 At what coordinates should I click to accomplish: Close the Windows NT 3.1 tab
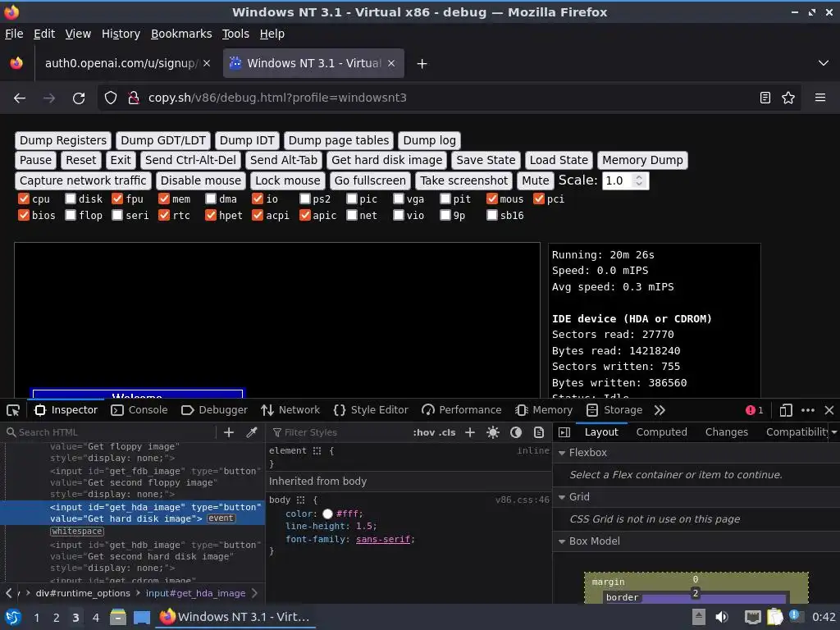coord(391,63)
